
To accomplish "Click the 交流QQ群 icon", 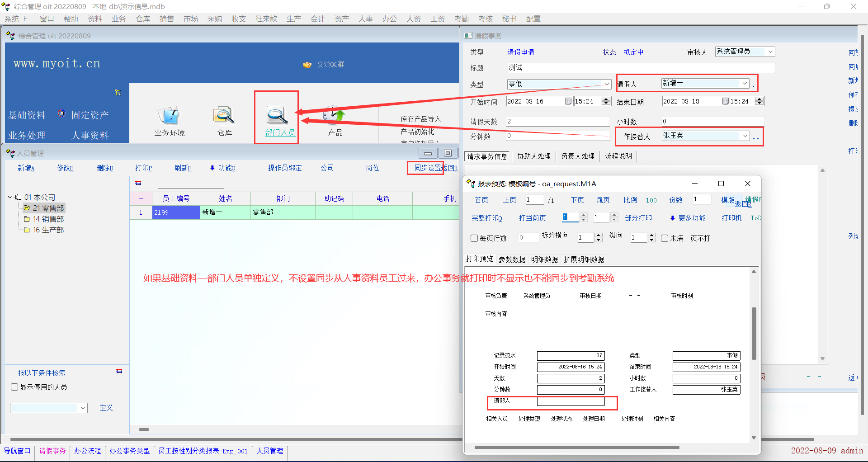I will coord(307,65).
